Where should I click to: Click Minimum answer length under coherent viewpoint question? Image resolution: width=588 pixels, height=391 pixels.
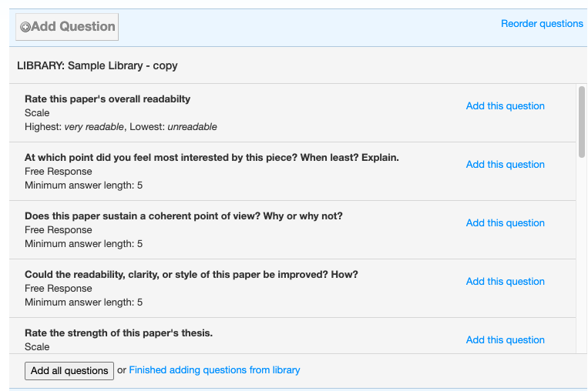click(84, 244)
